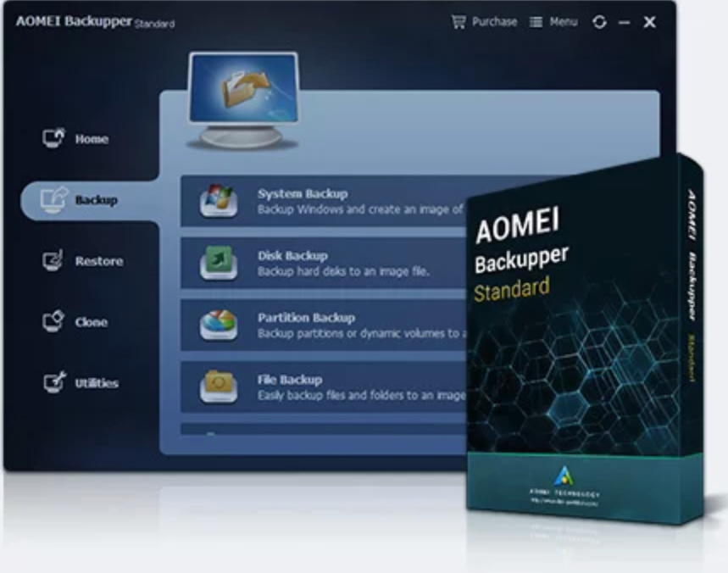Click the Disk Backup drive icon

pos(219,263)
